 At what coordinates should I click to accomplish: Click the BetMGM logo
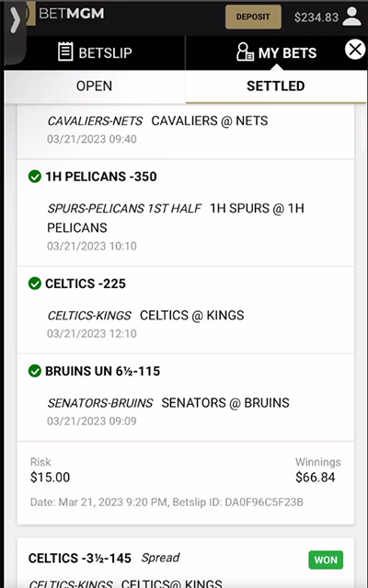pos(71,14)
